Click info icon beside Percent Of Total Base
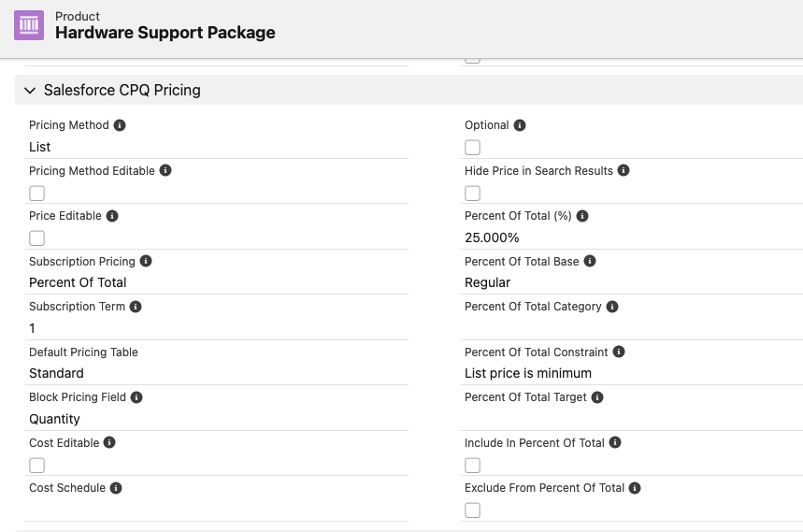Image resolution: width=803 pixels, height=532 pixels. 590,262
